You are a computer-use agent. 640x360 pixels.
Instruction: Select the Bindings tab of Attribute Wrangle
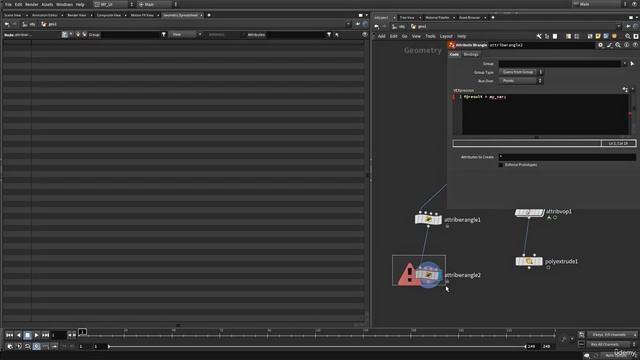click(x=471, y=54)
